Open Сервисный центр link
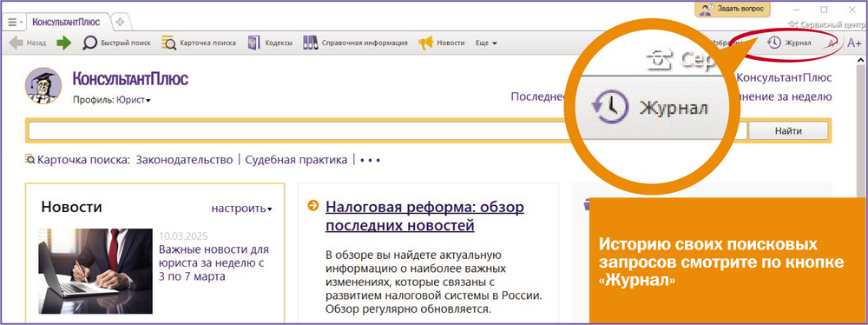This screenshot has height=325, width=868. [x=826, y=23]
